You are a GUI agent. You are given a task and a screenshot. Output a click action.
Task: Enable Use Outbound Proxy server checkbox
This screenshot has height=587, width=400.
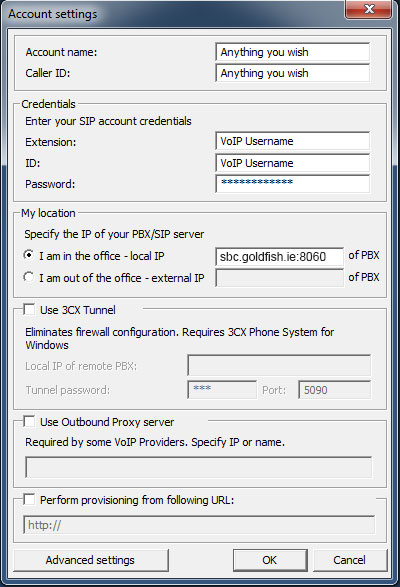pyautogui.click(x=29, y=422)
